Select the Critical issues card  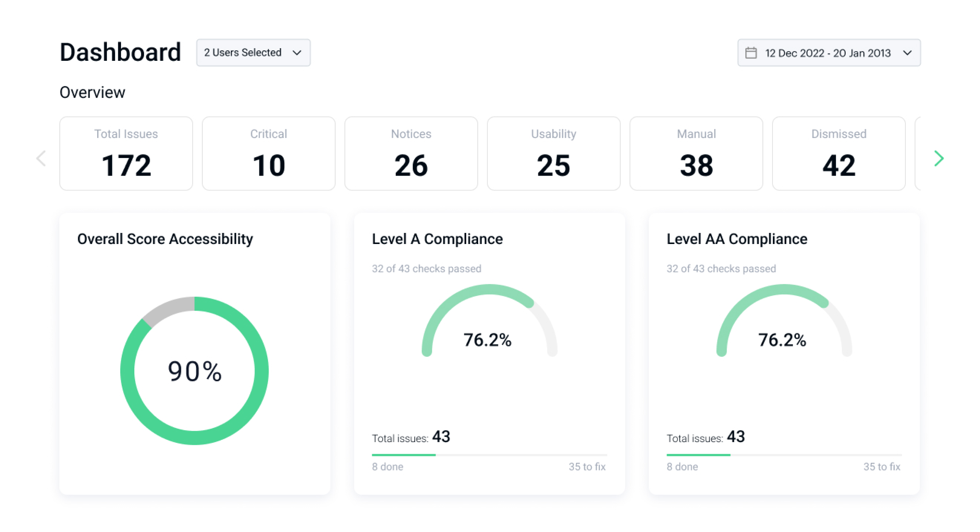pos(268,153)
